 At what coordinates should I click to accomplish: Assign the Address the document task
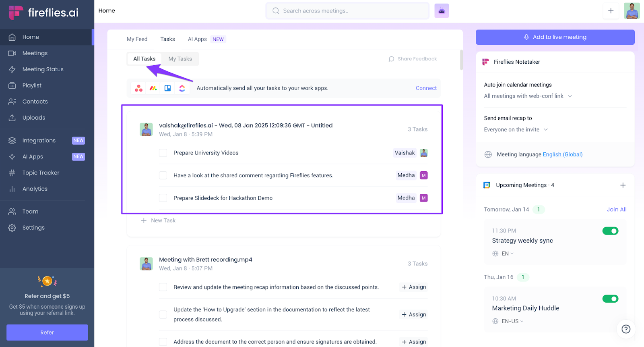pos(414,342)
